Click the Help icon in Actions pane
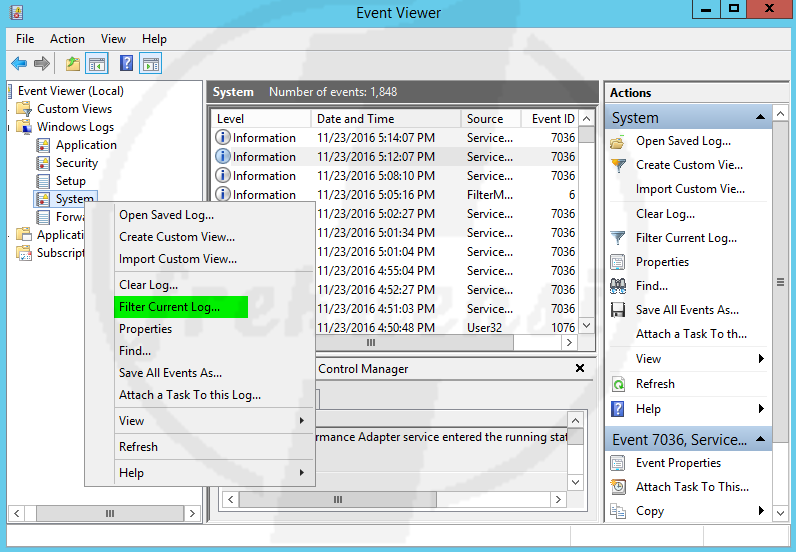796x552 pixels. pos(617,409)
